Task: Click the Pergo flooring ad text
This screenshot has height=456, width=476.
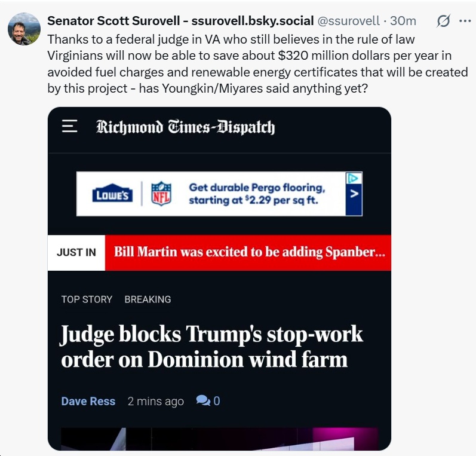Action: 257,194
